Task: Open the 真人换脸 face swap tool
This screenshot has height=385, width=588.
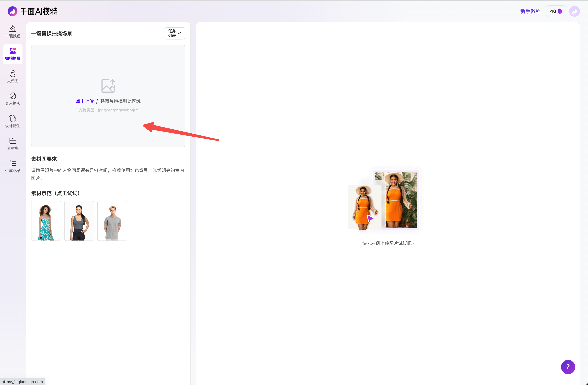Action: (x=13, y=99)
